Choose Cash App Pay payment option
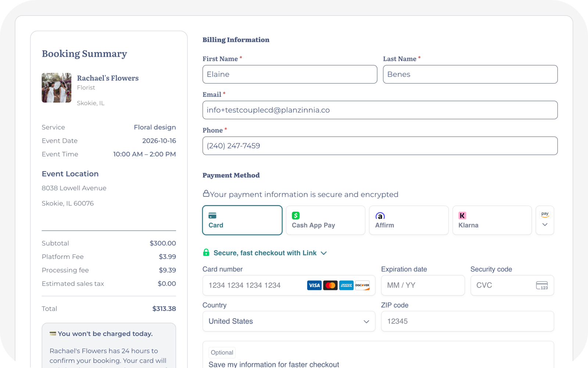Screen dimensions: 588x368 coord(326,220)
